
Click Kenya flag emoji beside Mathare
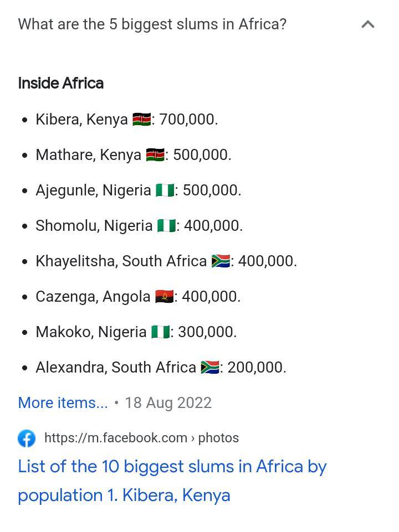(155, 155)
